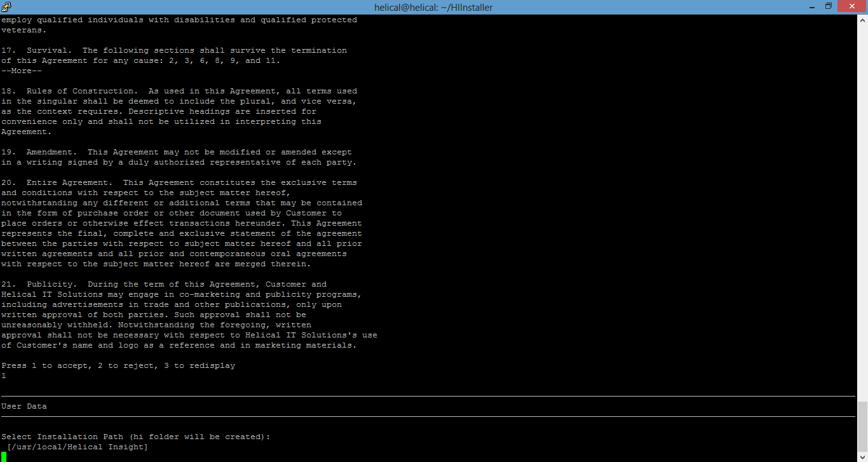The height and width of the screenshot is (462, 868).
Task: Select the '18. Rules of Construction.' heading
Action: pos(69,91)
